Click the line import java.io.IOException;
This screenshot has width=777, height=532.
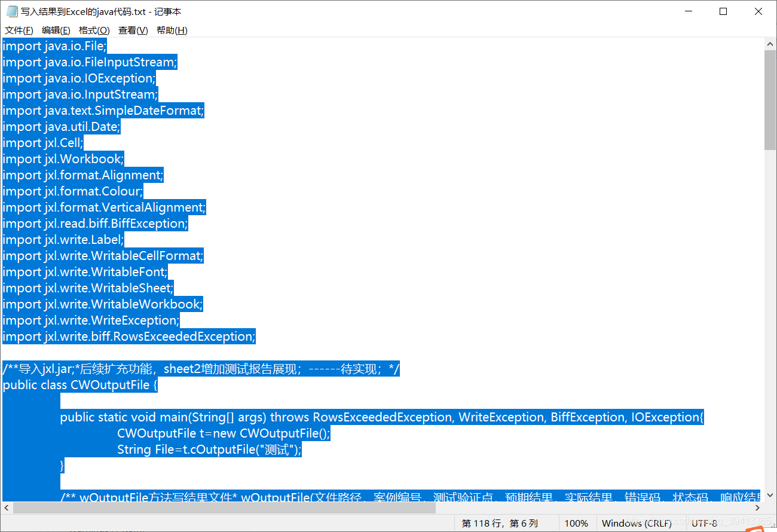point(79,78)
